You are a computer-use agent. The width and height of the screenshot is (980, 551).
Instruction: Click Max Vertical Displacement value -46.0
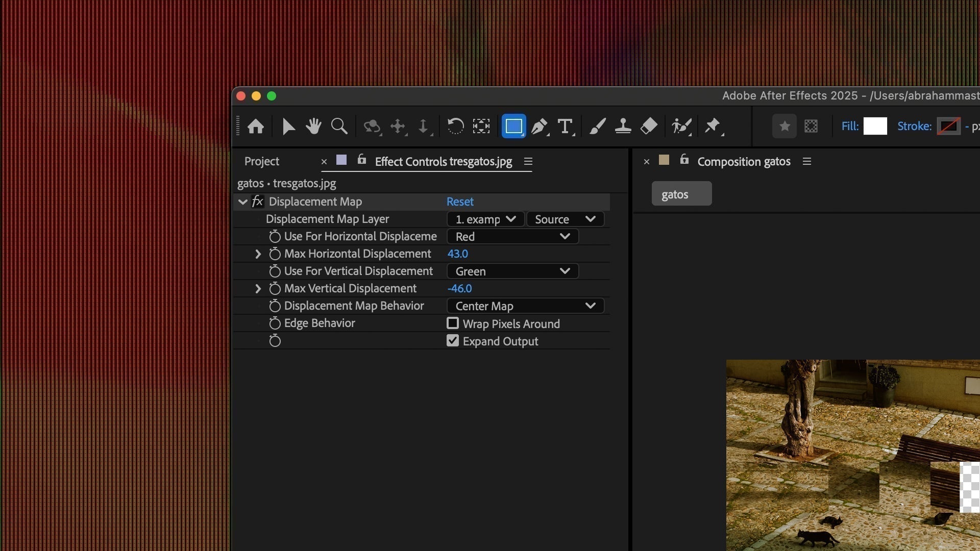[459, 288]
